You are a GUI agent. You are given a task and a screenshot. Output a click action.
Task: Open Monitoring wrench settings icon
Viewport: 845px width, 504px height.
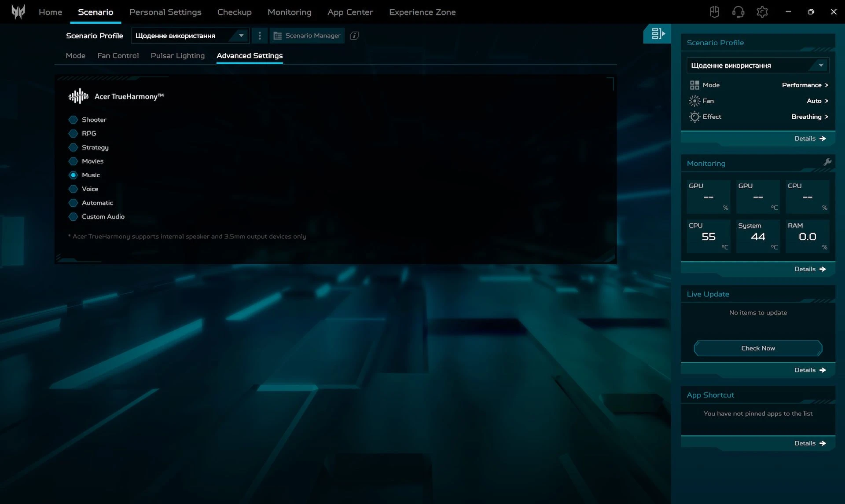point(827,162)
